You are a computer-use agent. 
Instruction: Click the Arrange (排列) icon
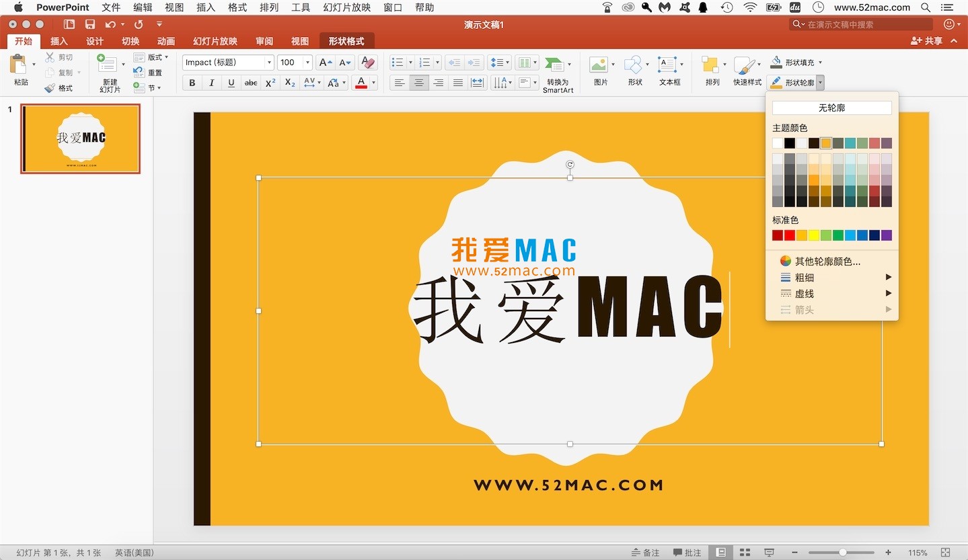710,65
